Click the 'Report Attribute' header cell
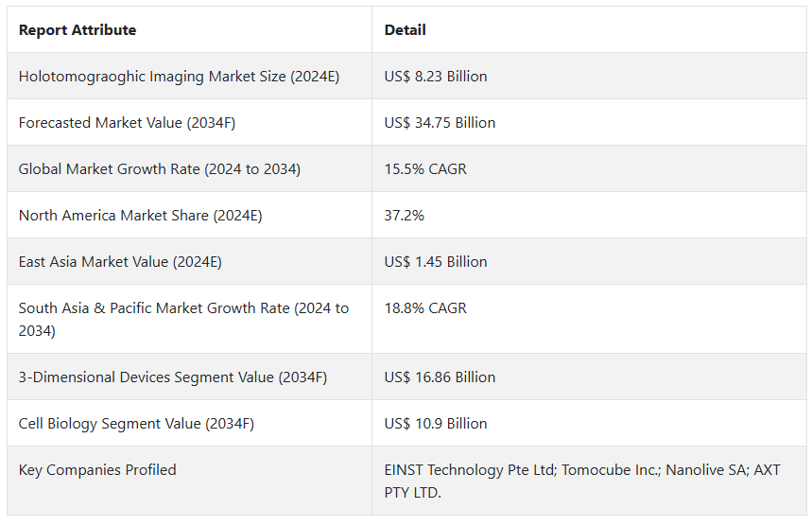This screenshot has width=812, height=526. coord(78,30)
